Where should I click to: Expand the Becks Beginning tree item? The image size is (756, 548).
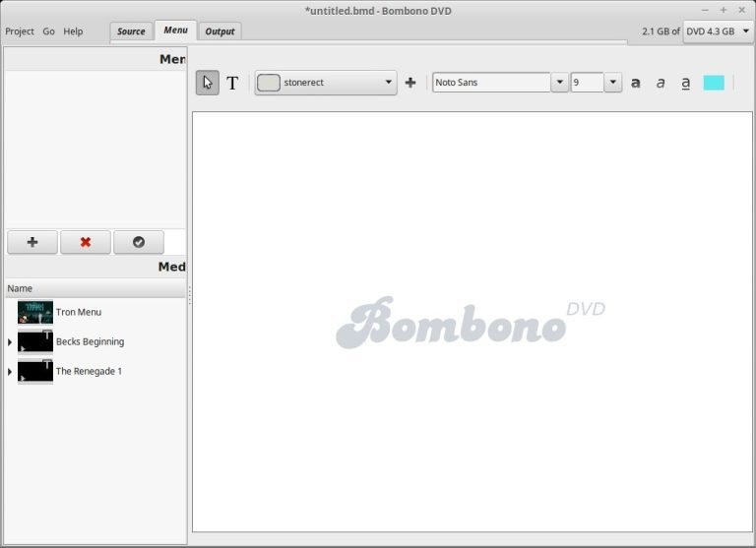pyautogui.click(x=10, y=342)
